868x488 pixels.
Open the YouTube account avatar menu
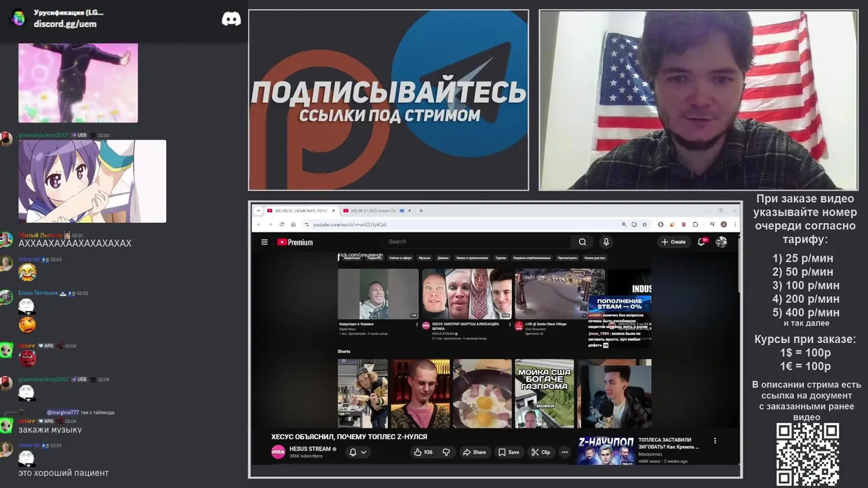coord(722,242)
